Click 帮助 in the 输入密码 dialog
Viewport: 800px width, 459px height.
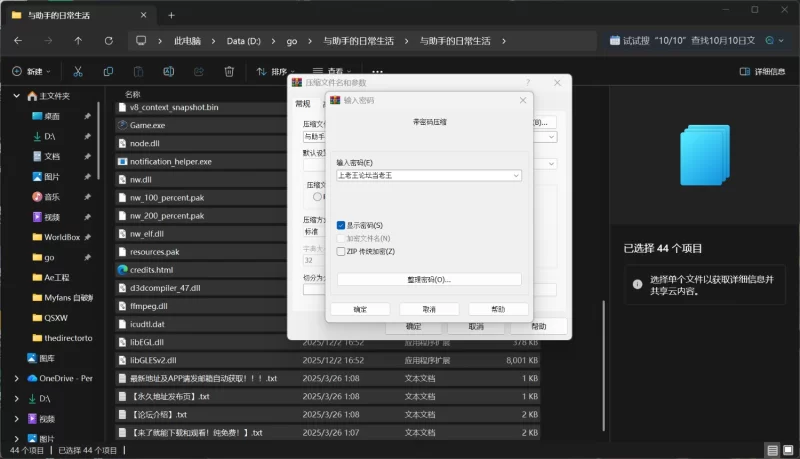pyautogui.click(x=498, y=309)
